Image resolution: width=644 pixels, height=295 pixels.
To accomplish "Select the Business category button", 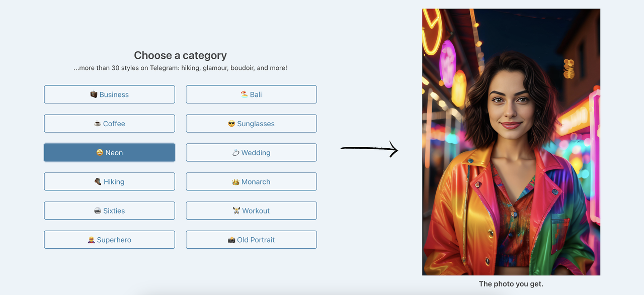I will pyautogui.click(x=110, y=94).
